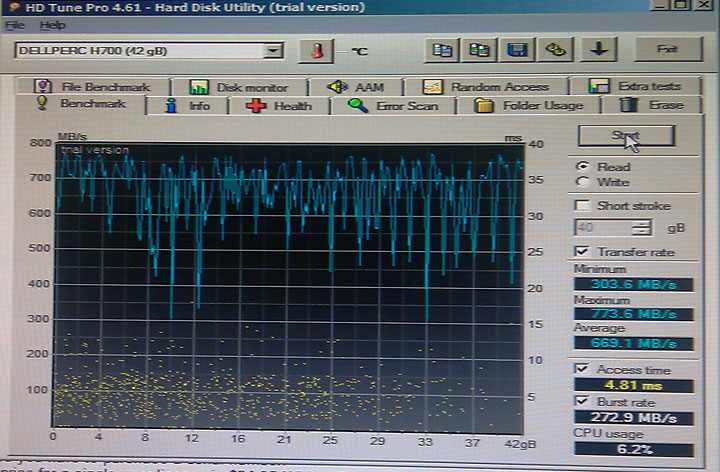Close the HD Tune Pro window
This screenshot has height=472, width=720.
coord(703,5)
